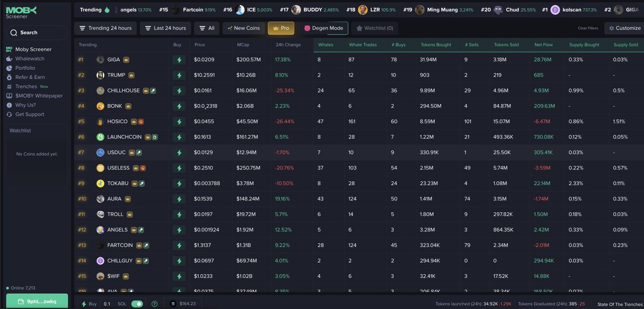The height and width of the screenshot is (309, 644).
Task: Click GIGA market cap $200.57M
Action: click(248, 60)
